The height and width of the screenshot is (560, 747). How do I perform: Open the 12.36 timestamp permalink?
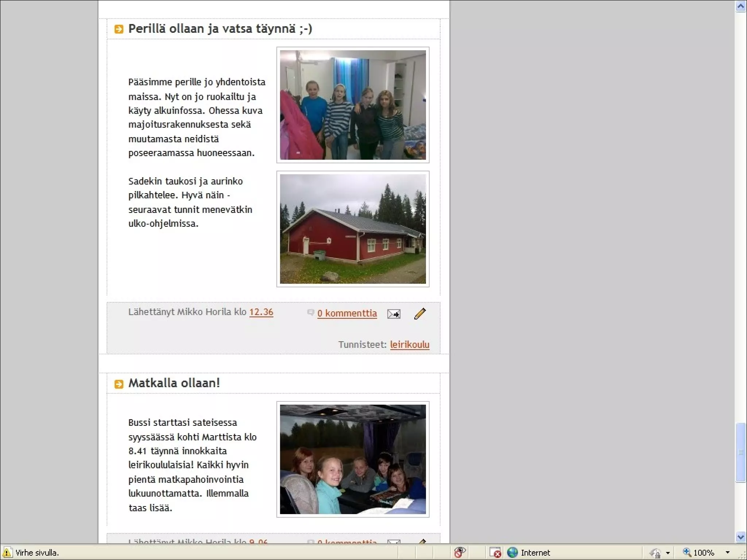pyautogui.click(x=261, y=312)
